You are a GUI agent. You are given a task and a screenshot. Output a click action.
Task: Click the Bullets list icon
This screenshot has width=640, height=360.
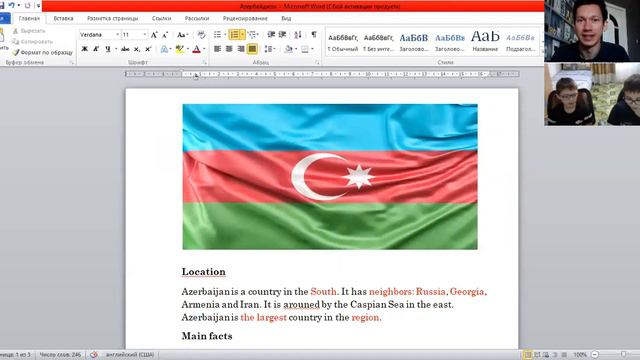coord(218,35)
